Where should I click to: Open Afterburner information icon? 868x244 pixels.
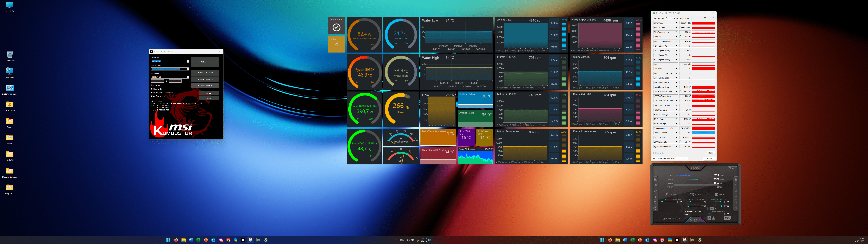click(x=655, y=191)
